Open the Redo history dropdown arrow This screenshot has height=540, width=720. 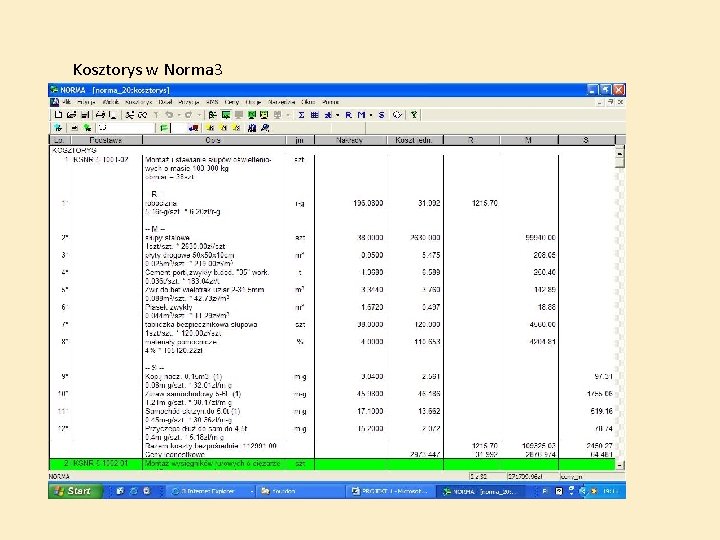(x=198, y=115)
